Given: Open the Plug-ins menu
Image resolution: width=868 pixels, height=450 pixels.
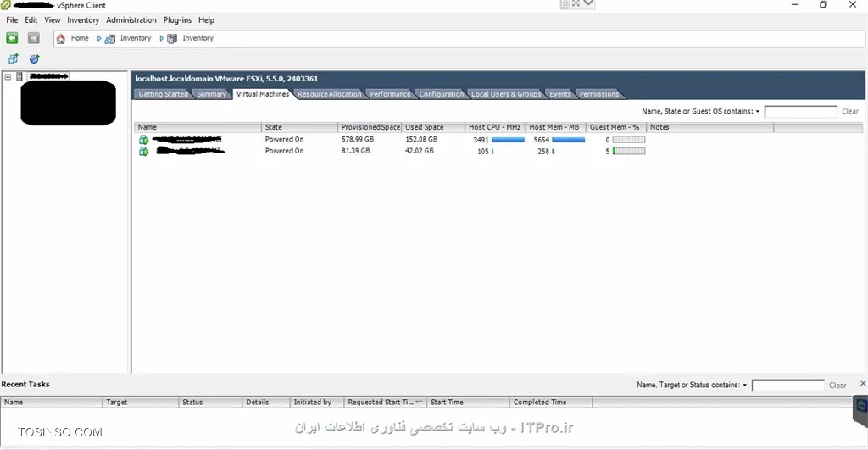Looking at the screenshot, I should (x=177, y=20).
